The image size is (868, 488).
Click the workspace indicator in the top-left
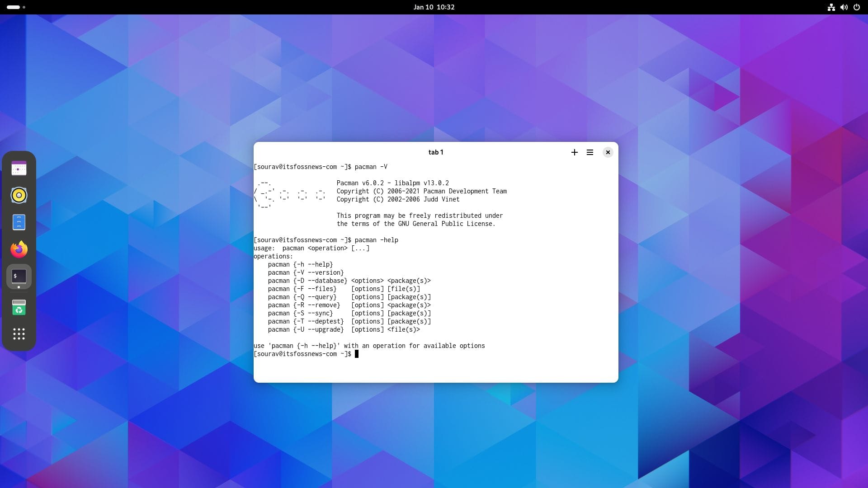(x=14, y=7)
